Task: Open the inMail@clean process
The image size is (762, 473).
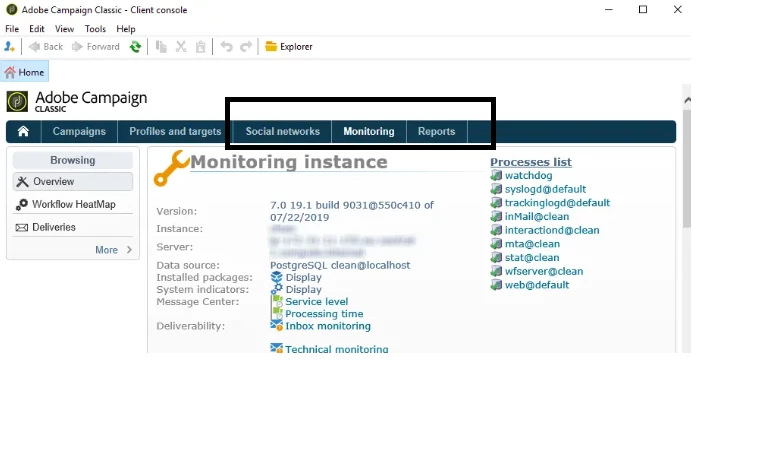Action: [x=537, y=216]
